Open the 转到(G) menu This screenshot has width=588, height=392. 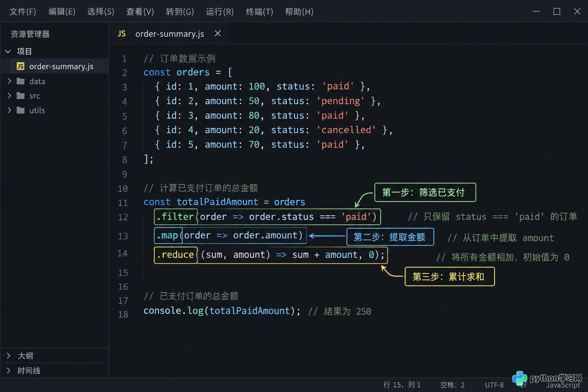pos(180,11)
